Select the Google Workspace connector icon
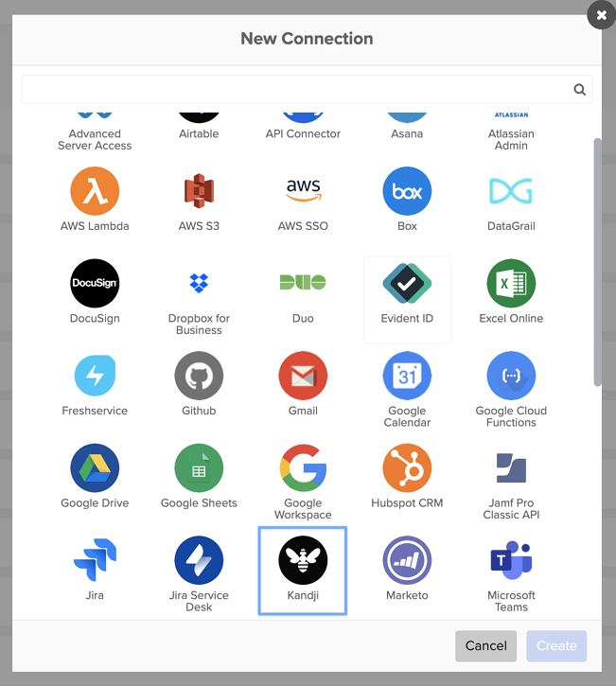Viewport: 616px width, 686px height. pyautogui.click(x=303, y=468)
